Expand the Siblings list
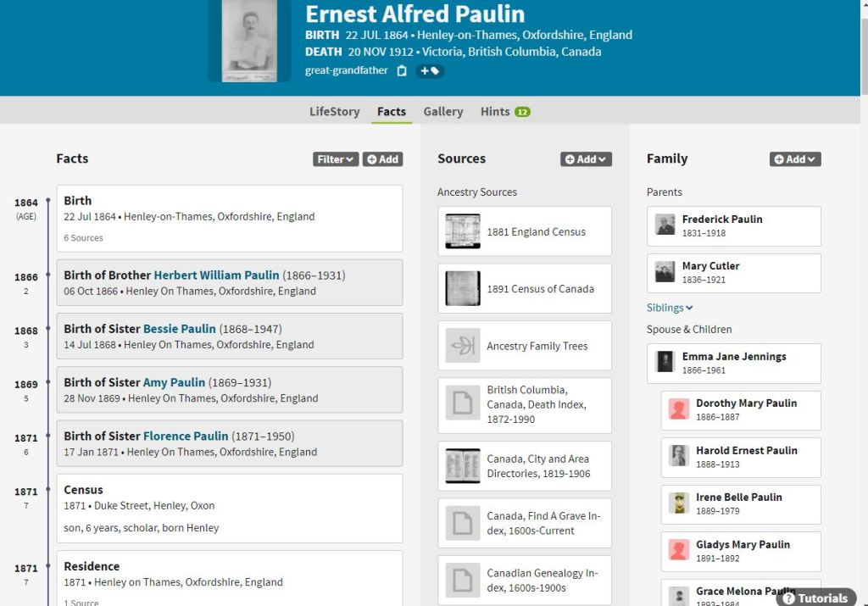The image size is (868, 606). point(670,308)
